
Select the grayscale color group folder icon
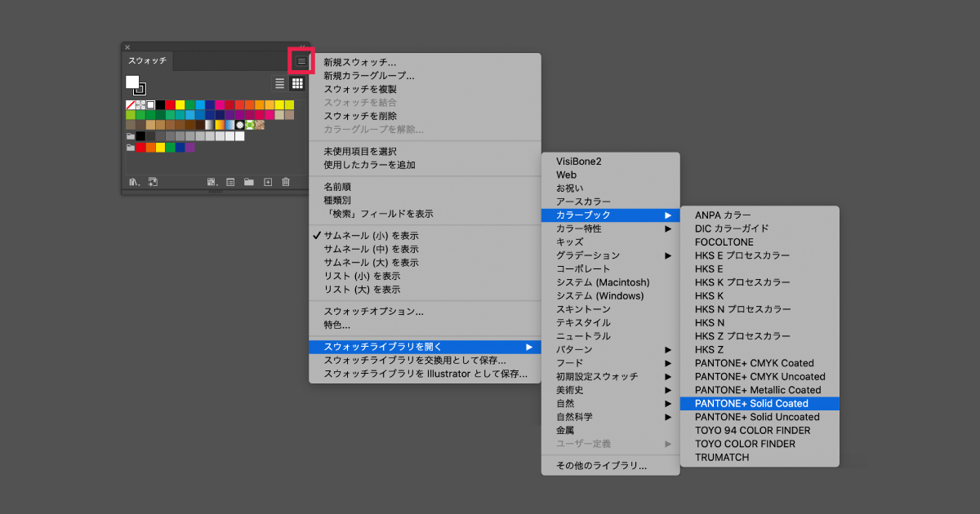(130, 136)
